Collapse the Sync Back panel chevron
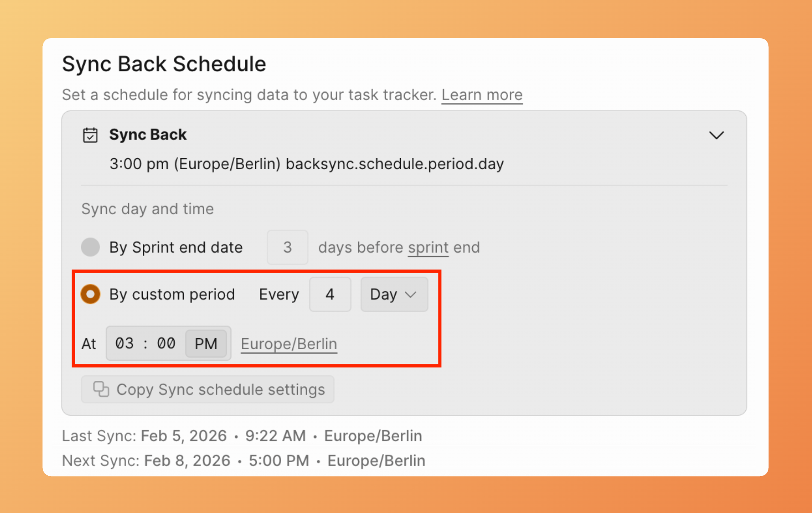The width and height of the screenshot is (812, 513). tap(716, 136)
